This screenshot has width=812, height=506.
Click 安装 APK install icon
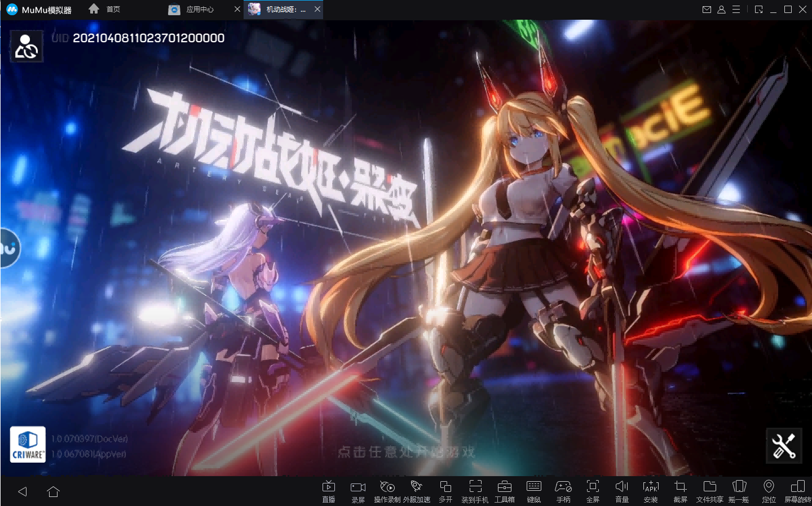click(651, 491)
